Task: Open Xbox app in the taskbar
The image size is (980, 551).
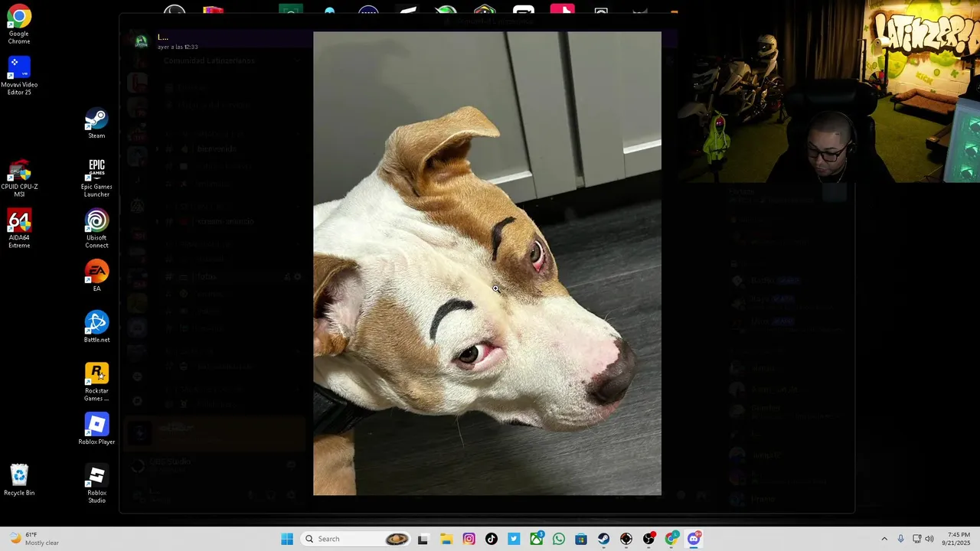Action: pos(537,539)
